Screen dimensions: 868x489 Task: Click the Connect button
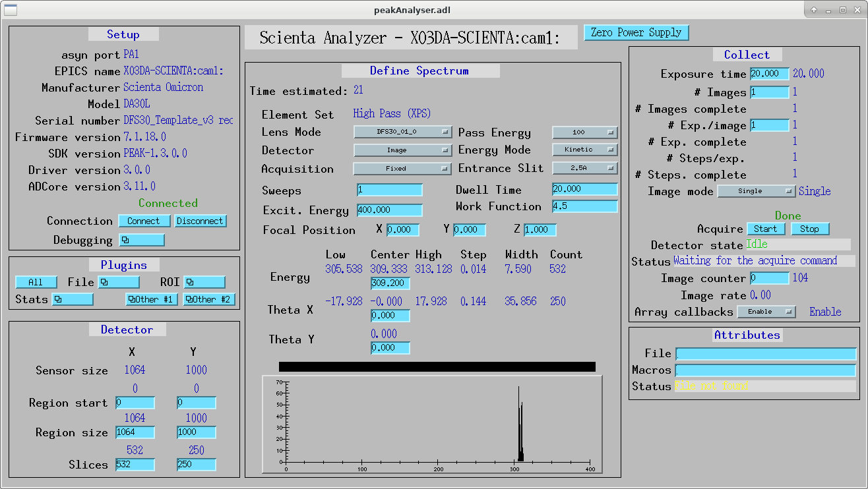tap(144, 221)
